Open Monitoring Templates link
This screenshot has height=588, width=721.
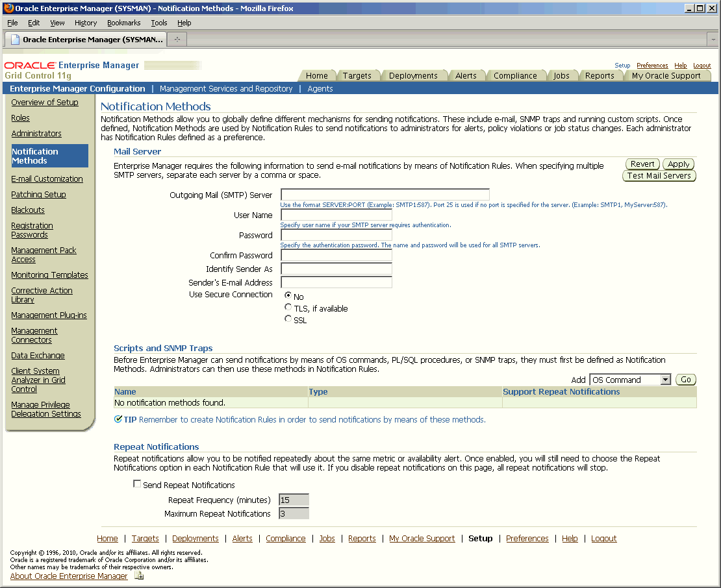[x=49, y=275]
